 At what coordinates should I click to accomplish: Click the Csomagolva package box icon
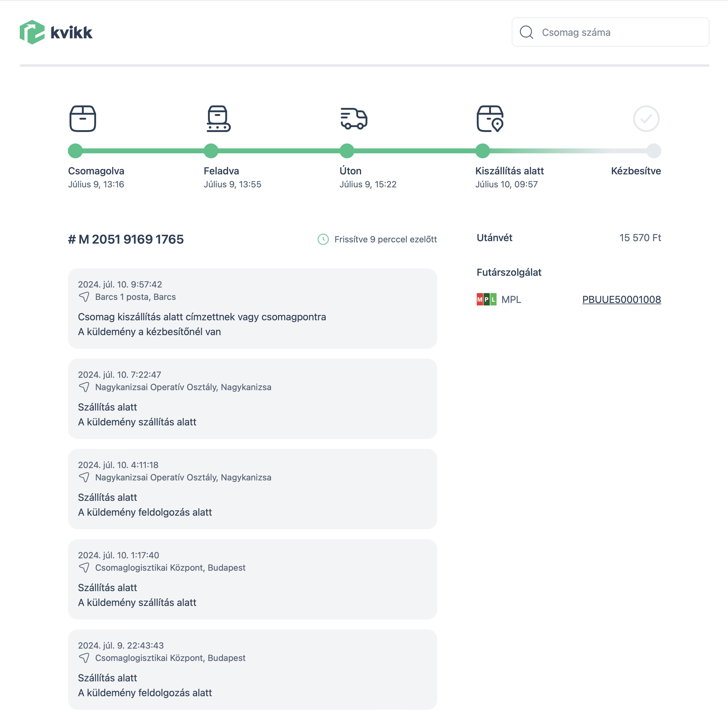[x=83, y=119]
